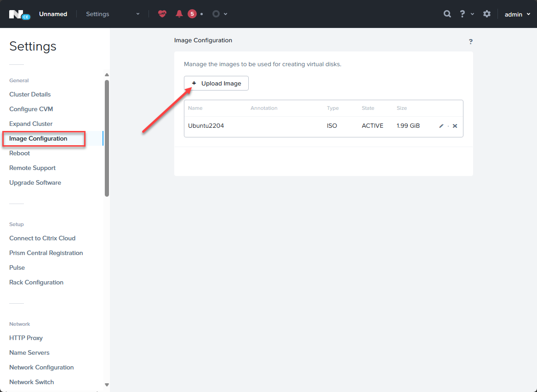Screen dimensions: 537x392
Task: Open Cluster Details settings
Action: (30, 94)
